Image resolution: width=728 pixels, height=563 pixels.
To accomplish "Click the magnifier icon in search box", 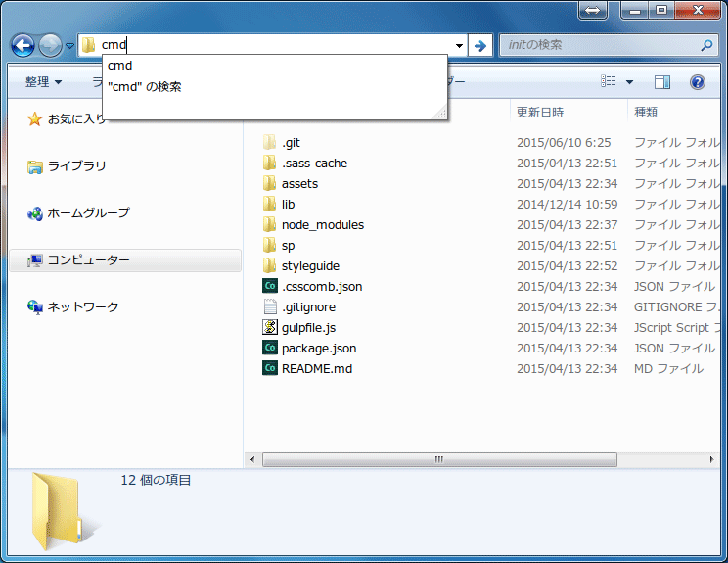I will pos(706,45).
